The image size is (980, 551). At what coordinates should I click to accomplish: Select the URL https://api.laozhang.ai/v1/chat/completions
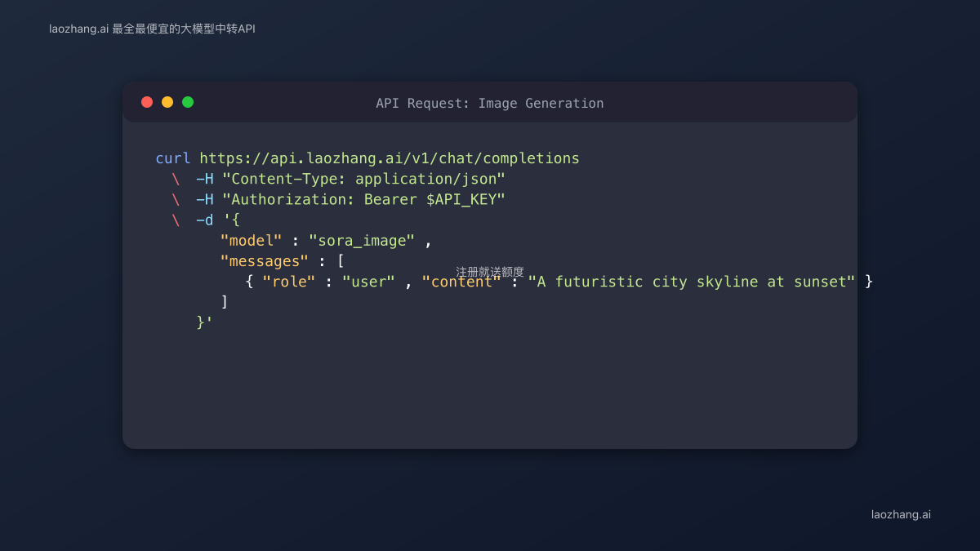coord(390,158)
